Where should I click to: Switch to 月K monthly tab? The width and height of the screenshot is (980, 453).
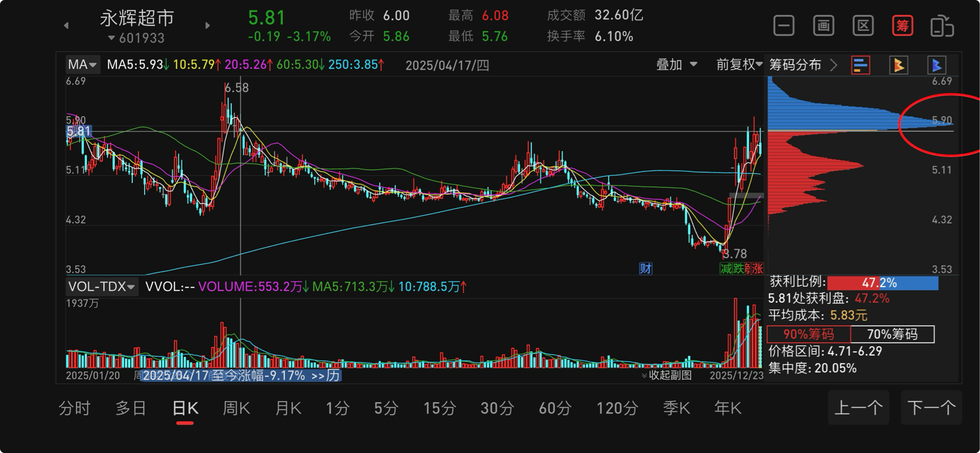(288, 408)
